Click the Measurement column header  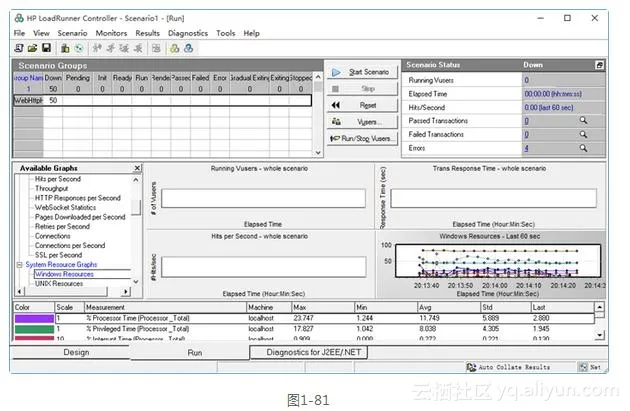[x=165, y=307]
